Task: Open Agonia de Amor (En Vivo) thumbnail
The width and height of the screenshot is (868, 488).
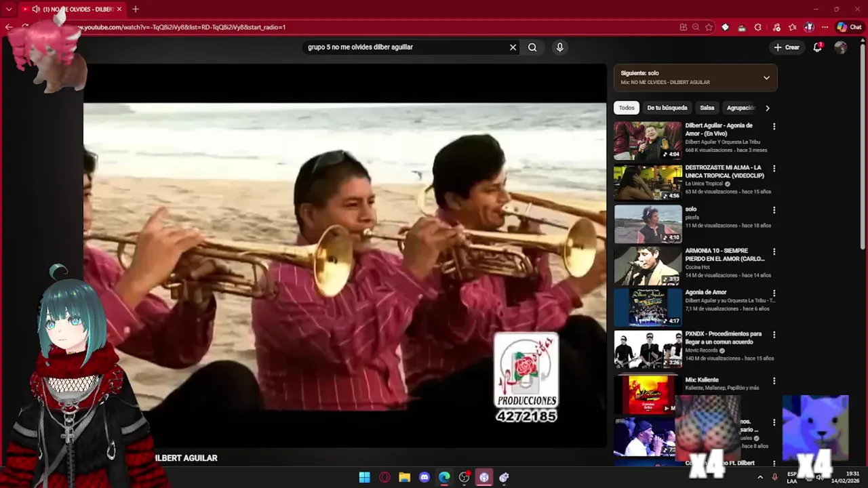Action: pos(648,140)
